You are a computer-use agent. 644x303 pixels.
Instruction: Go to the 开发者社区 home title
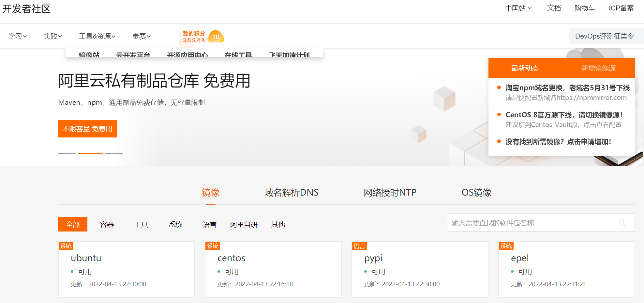click(26, 9)
